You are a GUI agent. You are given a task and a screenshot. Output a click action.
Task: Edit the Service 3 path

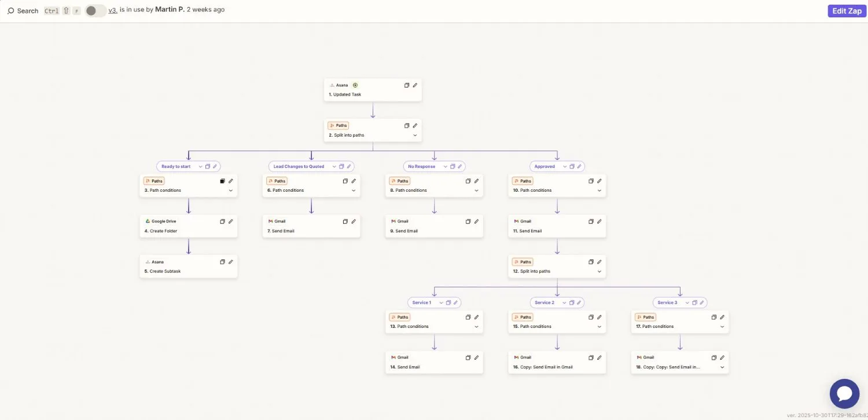[x=701, y=302]
